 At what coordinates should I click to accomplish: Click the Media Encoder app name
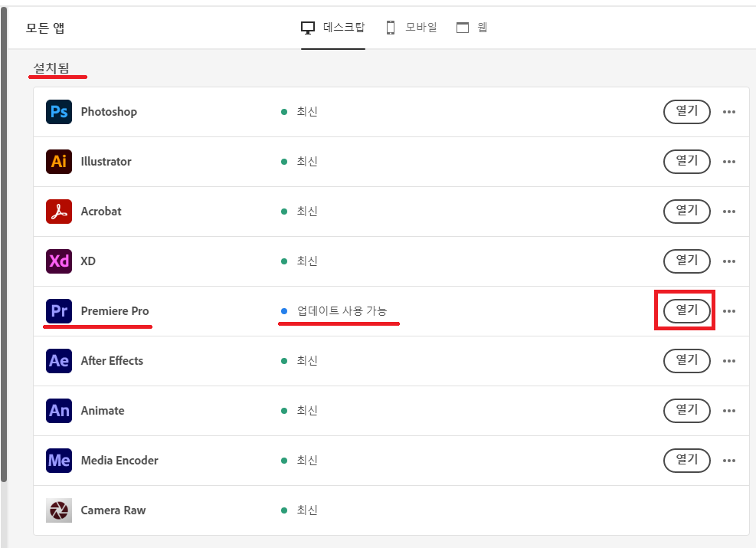(x=119, y=460)
